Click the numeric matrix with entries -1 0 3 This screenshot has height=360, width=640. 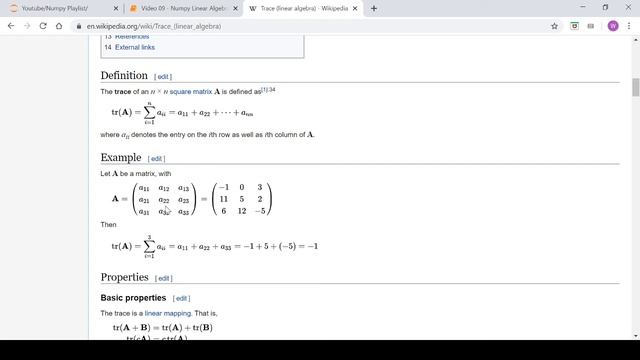pos(242,199)
